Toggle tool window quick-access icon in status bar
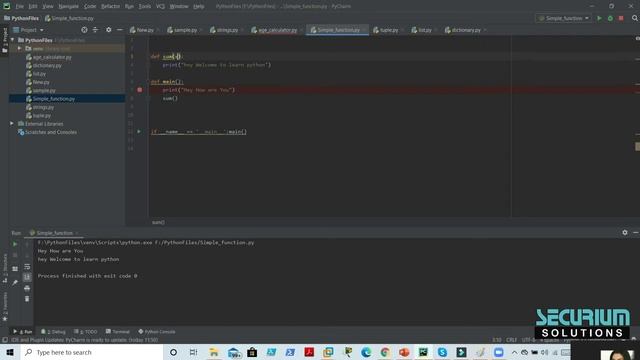 [4, 340]
